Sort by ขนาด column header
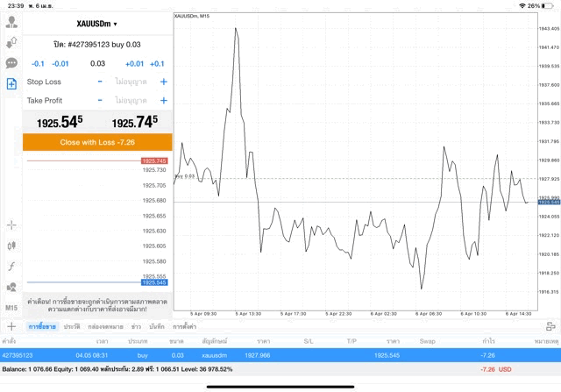The width and height of the screenshot is (561, 392). [x=176, y=341]
